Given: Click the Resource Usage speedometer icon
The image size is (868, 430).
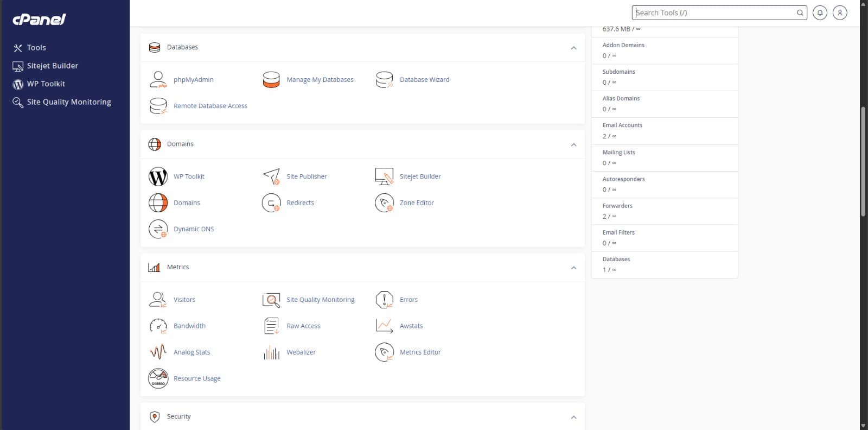Looking at the screenshot, I should 158,378.
